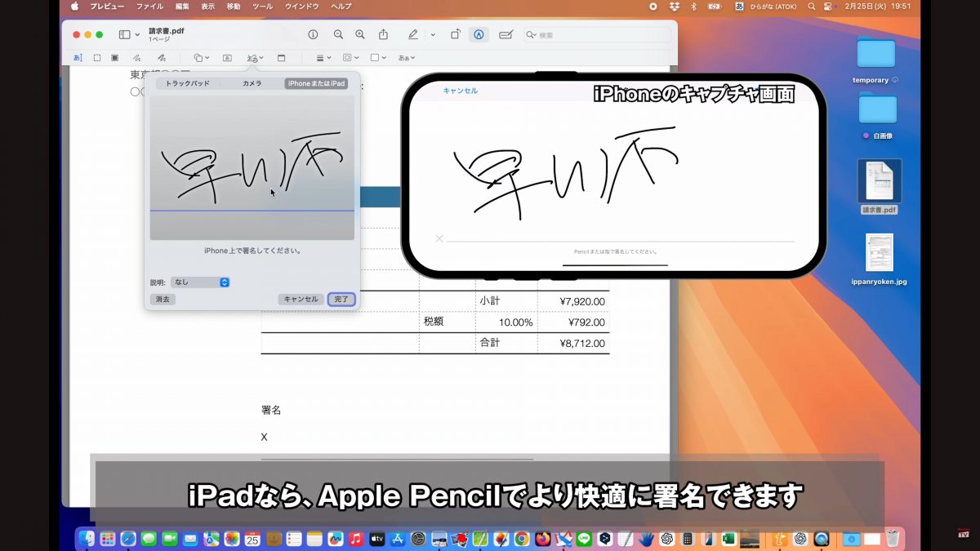Click the Inspector info icon
Viewport: 980px width, 551px height.
(x=313, y=34)
